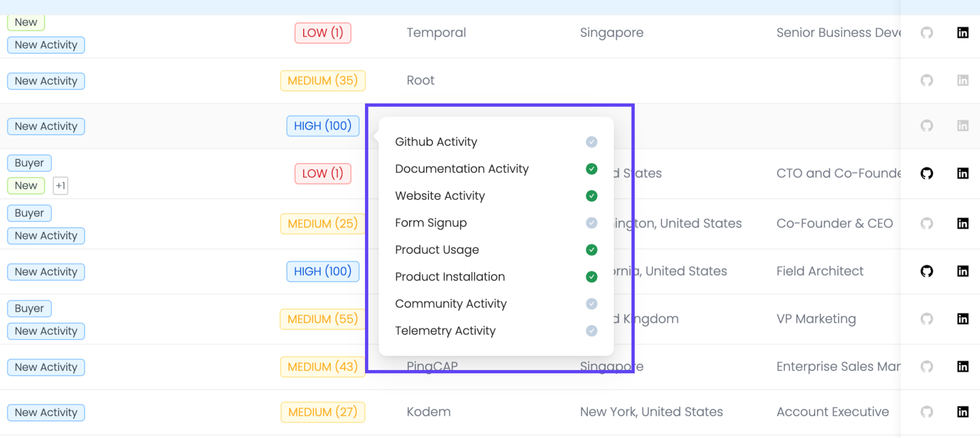Click LinkedIn icon in Temporal row
The height and width of the screenshot is (438, 980).
pyautogui.click(x=962, y=33)
